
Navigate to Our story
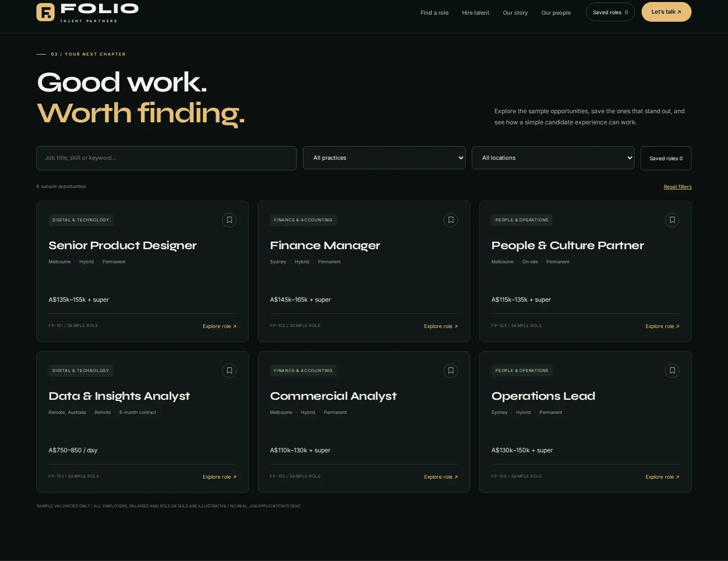pyautogui.click(x=515, y=13)
